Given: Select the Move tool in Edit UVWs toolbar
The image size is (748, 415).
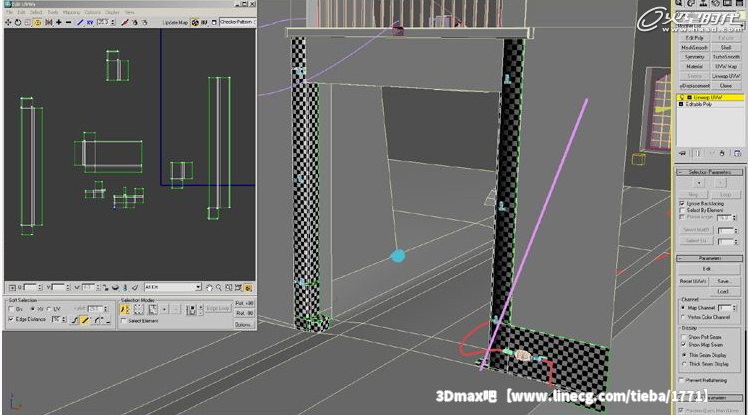Looking at the screenshot, I should click(8, 22).
